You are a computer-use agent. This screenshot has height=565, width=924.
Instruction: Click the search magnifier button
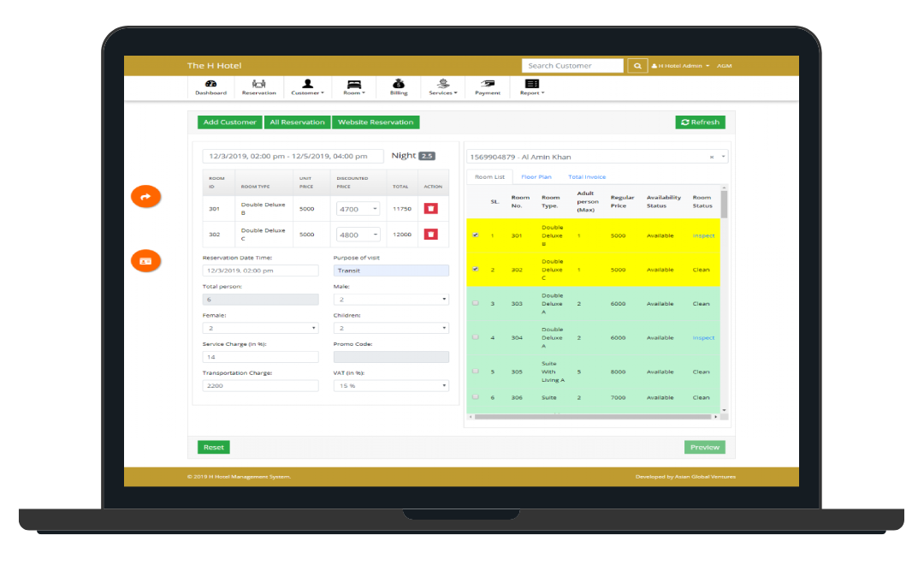(637, 65)
